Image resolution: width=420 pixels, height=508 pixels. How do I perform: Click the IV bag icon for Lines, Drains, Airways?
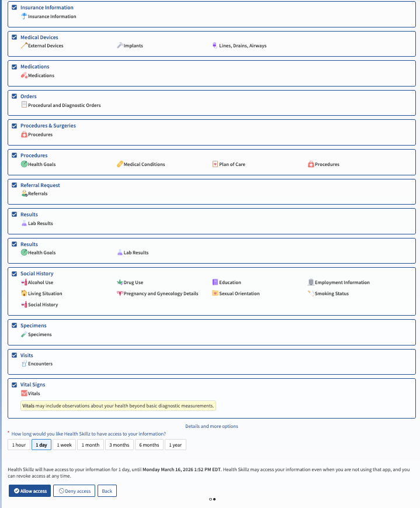click(x=215, y=46)
